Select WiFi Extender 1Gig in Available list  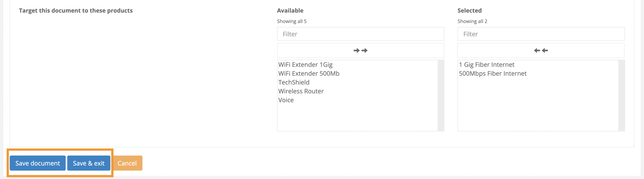point(305,65)
